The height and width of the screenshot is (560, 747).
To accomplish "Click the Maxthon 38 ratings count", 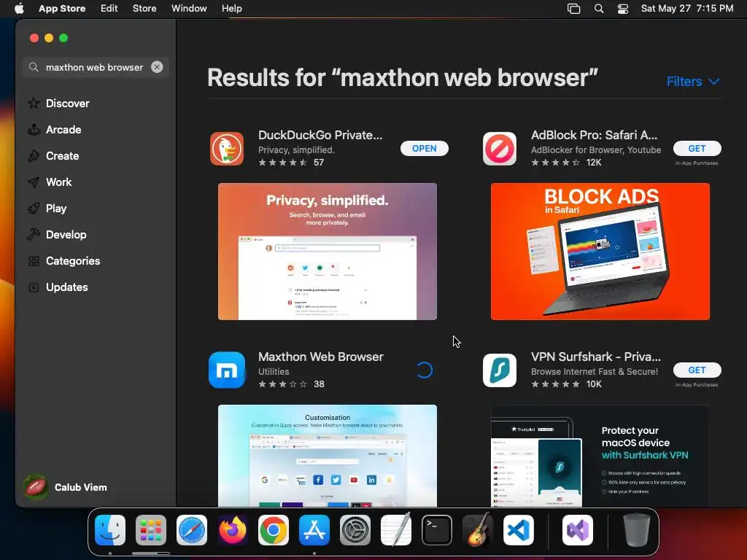I will 319,384.
